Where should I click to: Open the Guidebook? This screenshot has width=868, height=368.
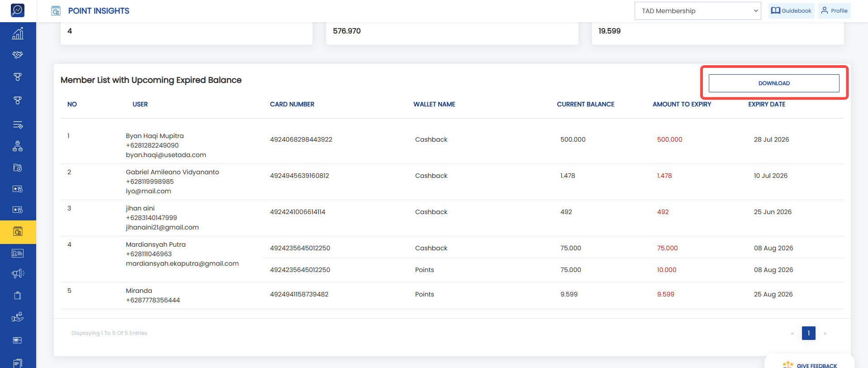click(792, 11)
